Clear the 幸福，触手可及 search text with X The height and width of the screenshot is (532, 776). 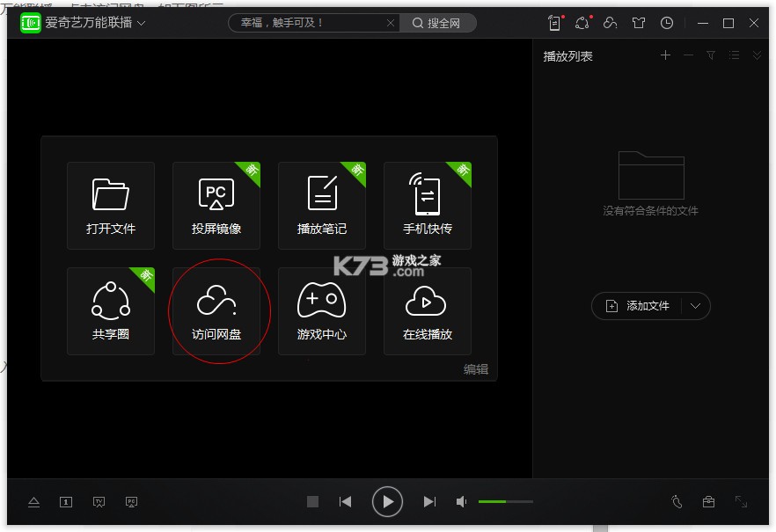tap(391, 23)
